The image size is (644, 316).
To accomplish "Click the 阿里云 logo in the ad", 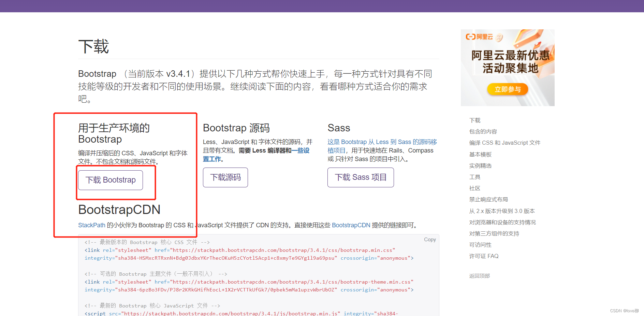I will click(479, 37).
